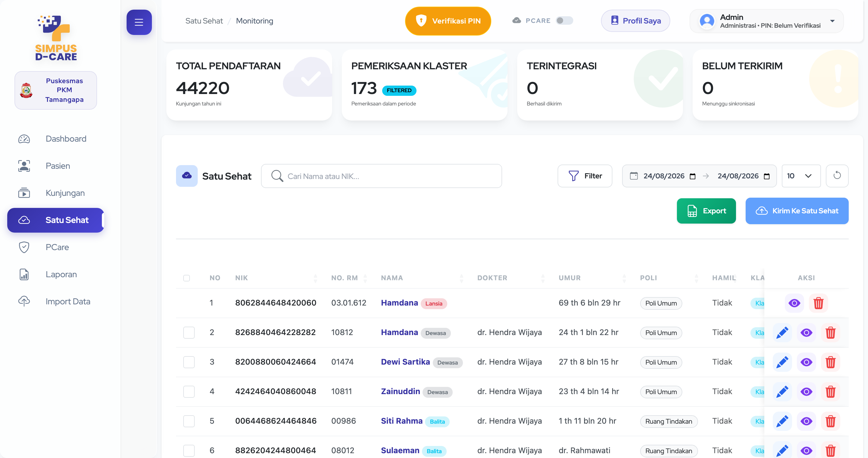Click the edit pencil for Zainuddin row
Image resolution: width=868 pixels, height=458 pixels.
pos(782,392)
